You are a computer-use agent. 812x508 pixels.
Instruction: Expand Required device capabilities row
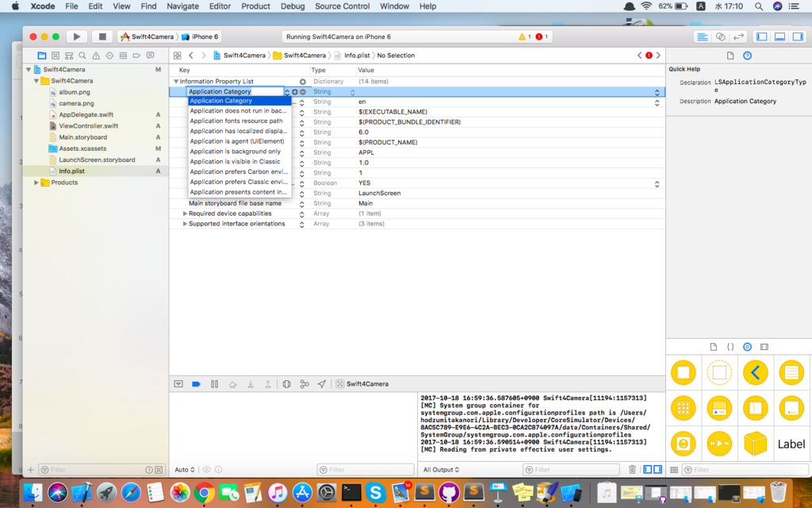click(185, 214)
